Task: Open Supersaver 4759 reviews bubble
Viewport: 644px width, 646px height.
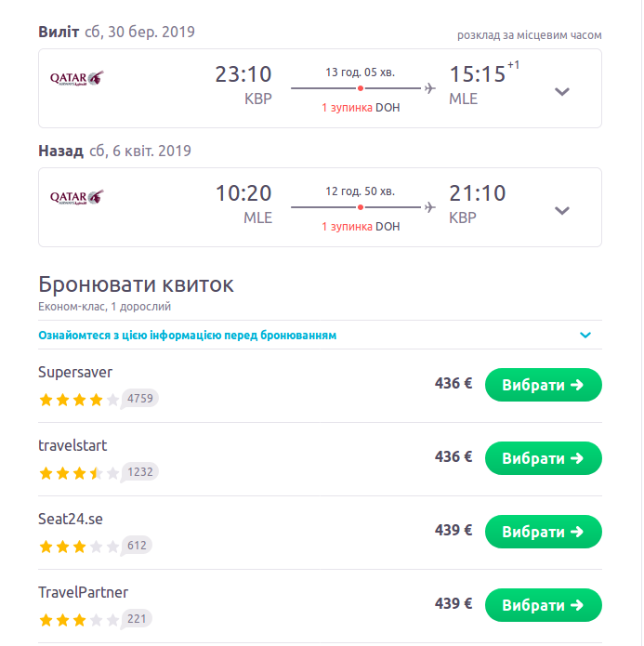Action: click(140, 399)
